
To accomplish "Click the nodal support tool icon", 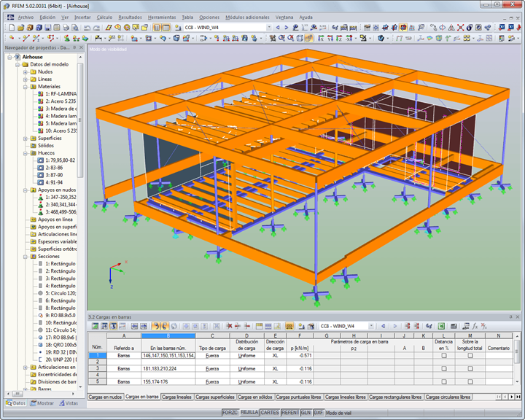I will pos(67,38).
